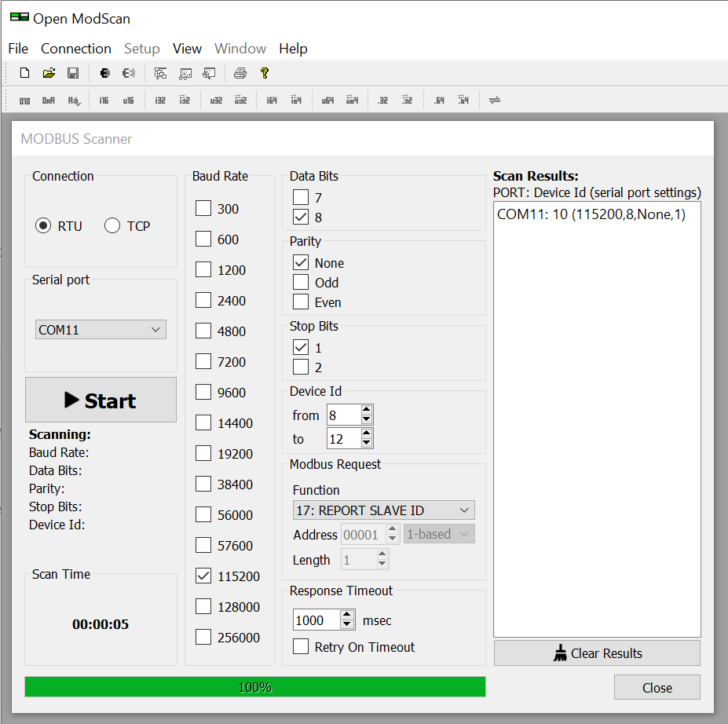Decrease the Device Id to value

(x=366, y=442)
